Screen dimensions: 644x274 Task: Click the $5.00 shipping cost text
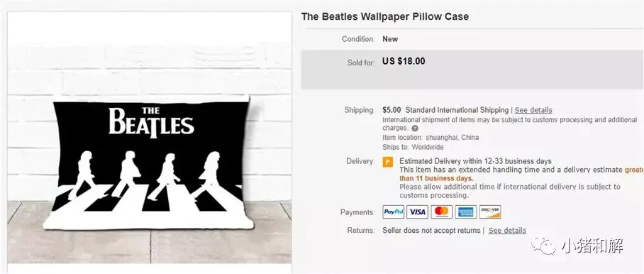click(391, 110)
